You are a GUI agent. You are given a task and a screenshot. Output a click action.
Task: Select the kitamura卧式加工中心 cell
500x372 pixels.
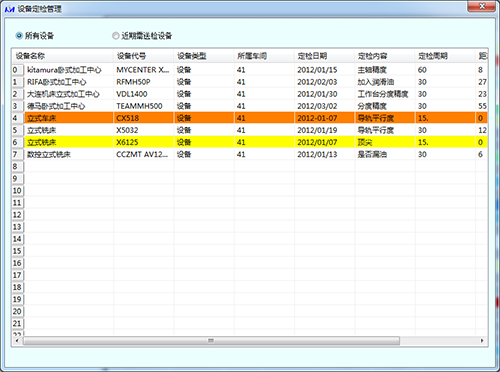69,70
